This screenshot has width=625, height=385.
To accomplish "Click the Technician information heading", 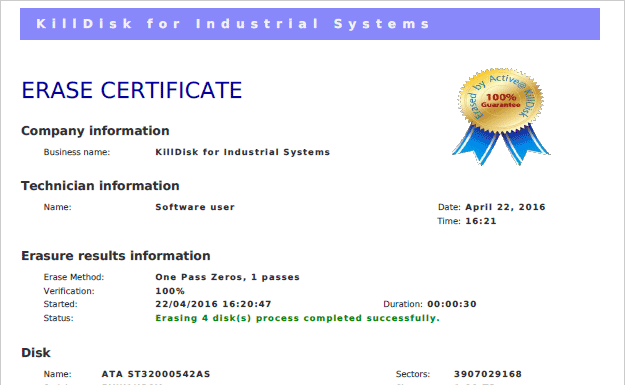I will point(100,186).
